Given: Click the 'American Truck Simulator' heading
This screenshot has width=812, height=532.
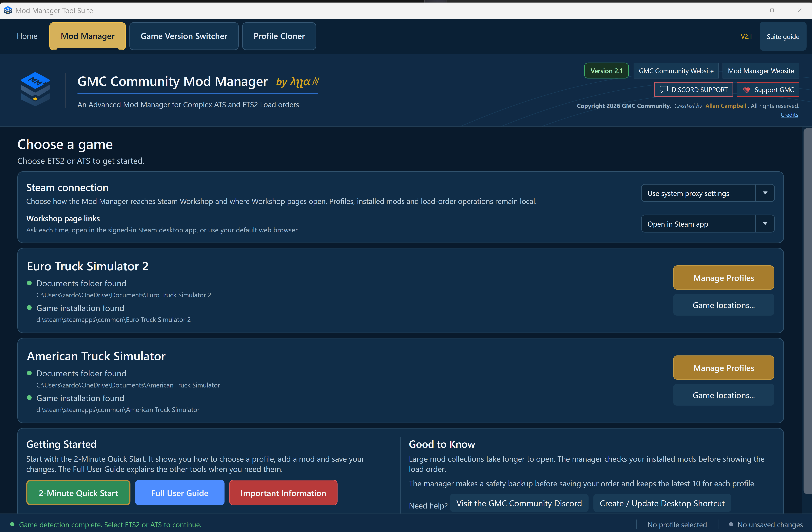Looking at the screenshot, I should pos(96,356).
